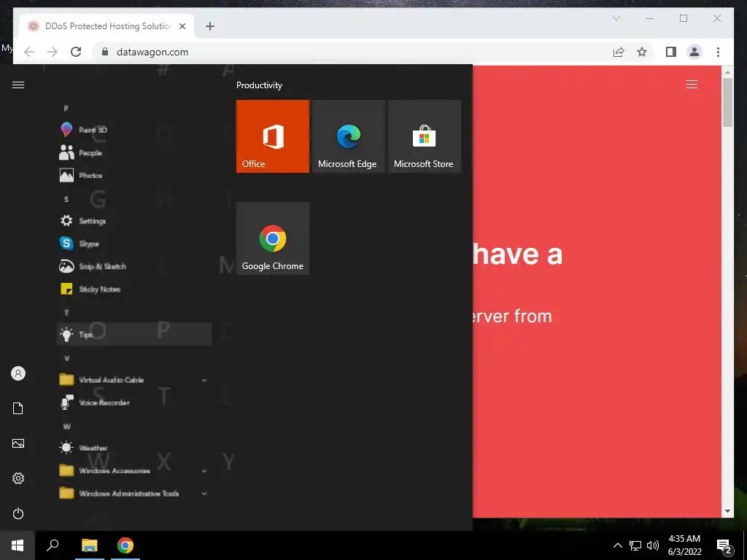The image size is (747, 560).
Task: Open the Tips app
Action: [x=134, y=334]
